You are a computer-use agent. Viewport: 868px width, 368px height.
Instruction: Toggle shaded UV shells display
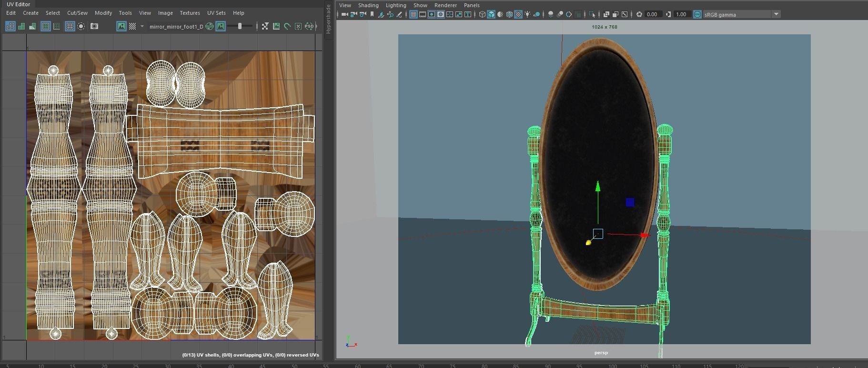[x=21, y=26]
